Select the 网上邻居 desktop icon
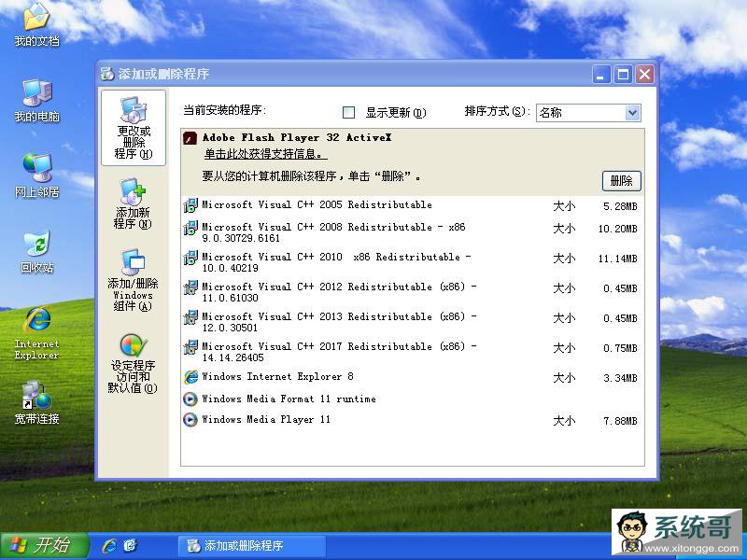Image resolution: width=747 pixels, height=560 pixels. (36, 175)
